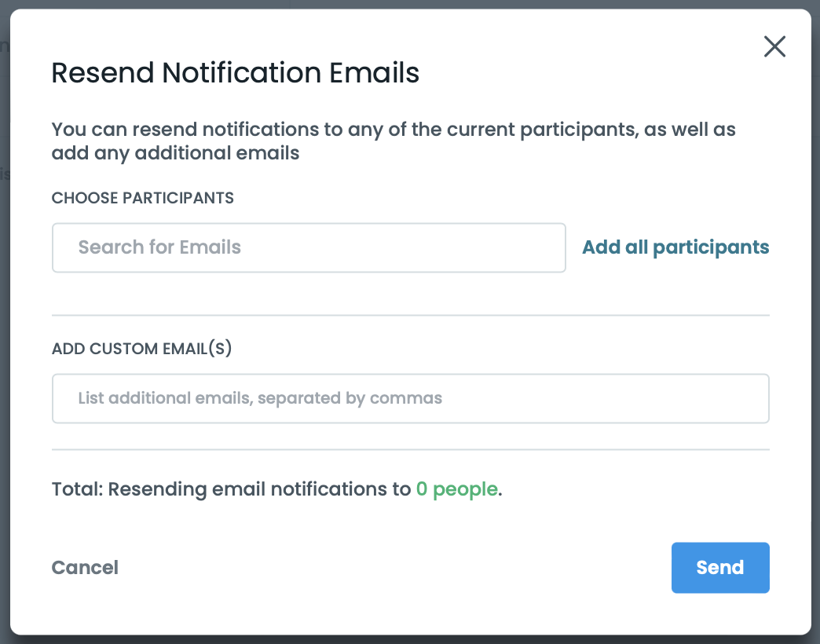Focus the additional custom emails field
Viewport: 820px width, 644px height.
[410, 398]
